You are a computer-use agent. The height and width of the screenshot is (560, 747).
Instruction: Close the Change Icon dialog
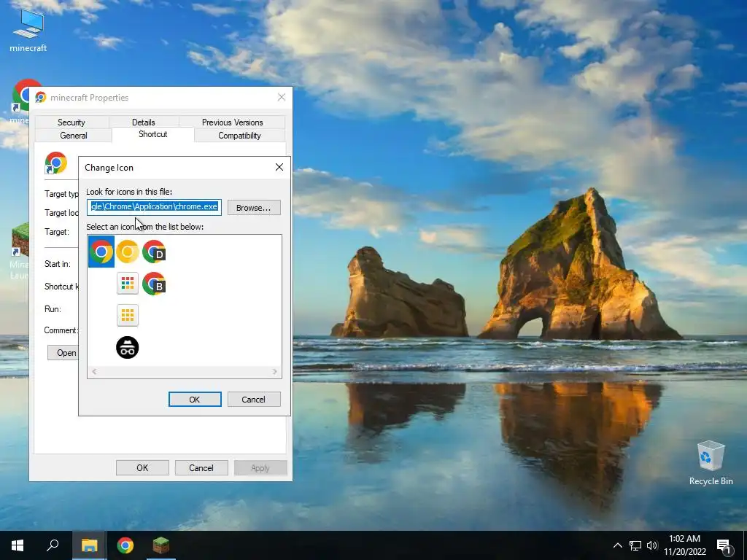[x=279, y=167]
